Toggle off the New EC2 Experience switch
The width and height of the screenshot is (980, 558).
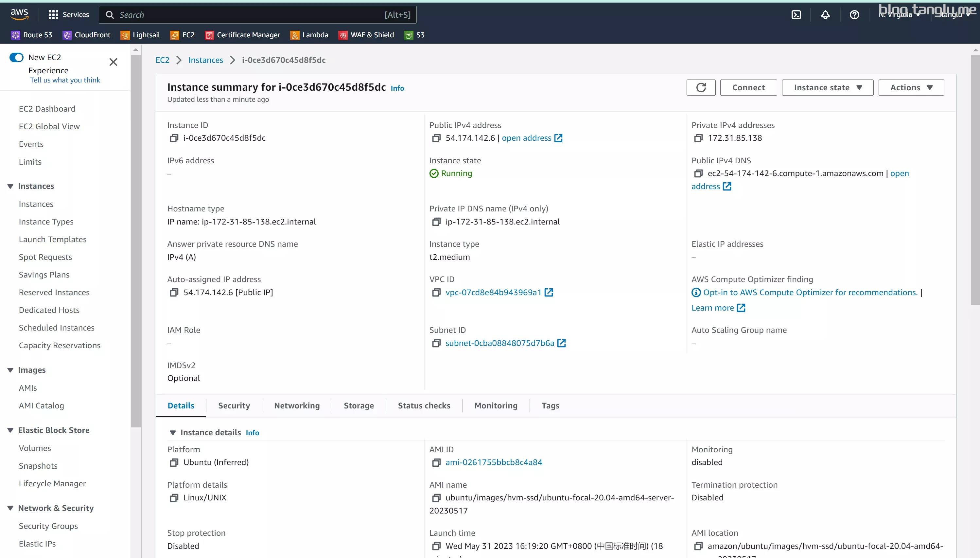tap(16, 58)
